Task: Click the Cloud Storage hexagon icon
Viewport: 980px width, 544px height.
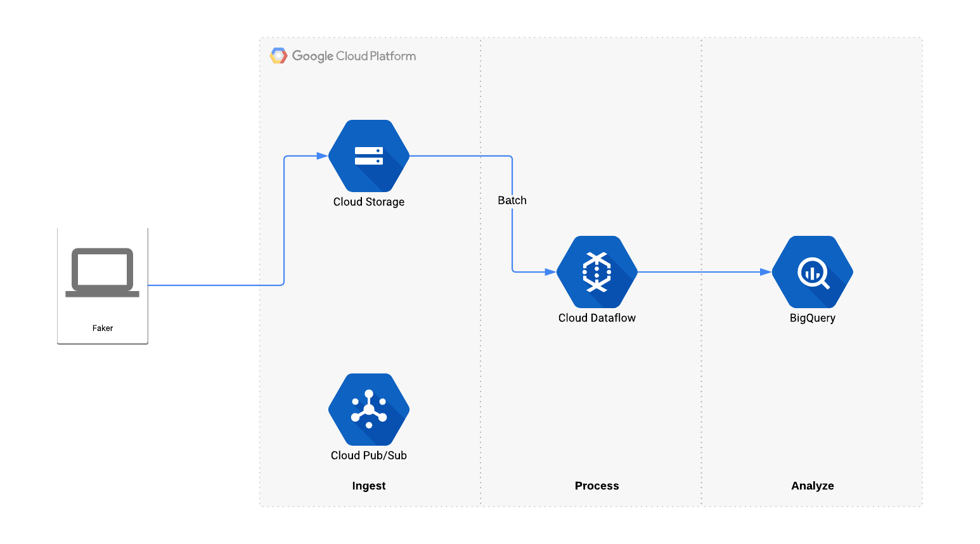Action: click(x=369, y=156)
